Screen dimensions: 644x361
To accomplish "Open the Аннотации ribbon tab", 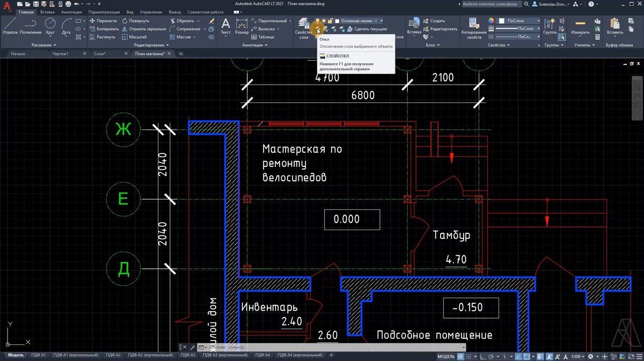I will [x=71, y=12].
